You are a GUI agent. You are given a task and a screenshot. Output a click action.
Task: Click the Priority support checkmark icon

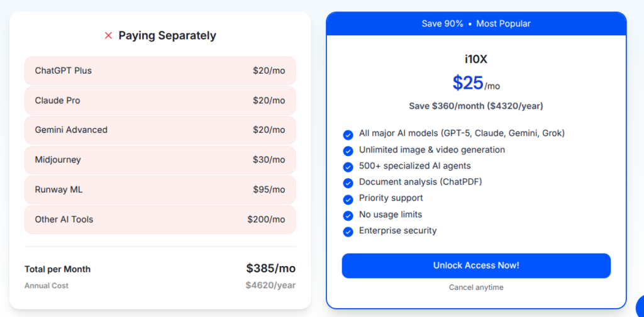tap(348, 199)
